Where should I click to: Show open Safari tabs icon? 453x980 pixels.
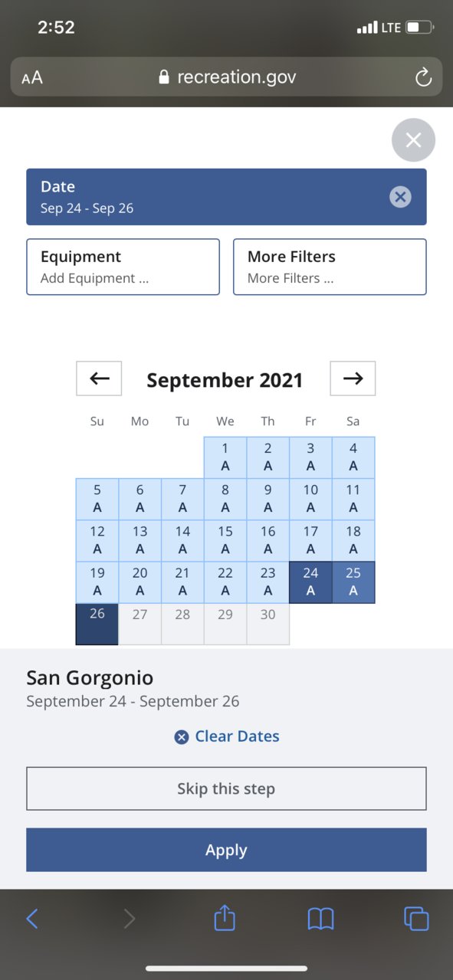pos(416,918)
